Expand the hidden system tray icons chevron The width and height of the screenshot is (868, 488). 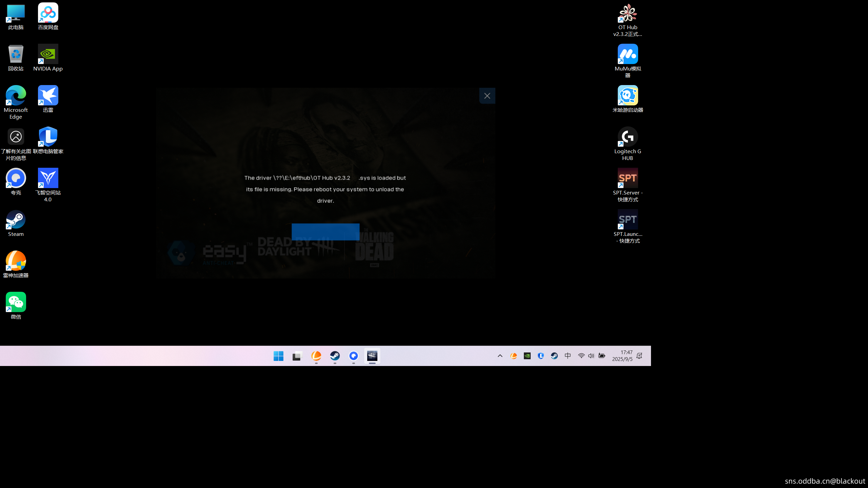(500, 356)
